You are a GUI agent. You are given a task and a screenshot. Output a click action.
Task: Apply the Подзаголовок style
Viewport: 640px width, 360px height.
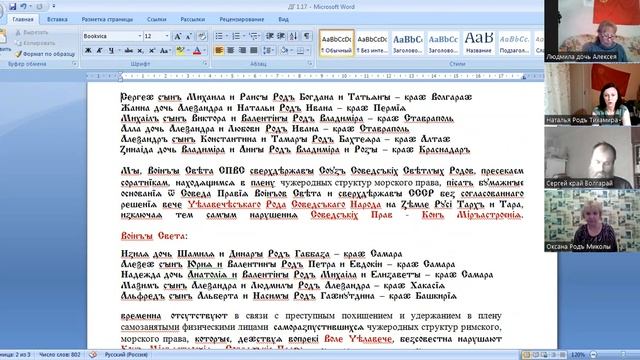click(x=514, y=43)
